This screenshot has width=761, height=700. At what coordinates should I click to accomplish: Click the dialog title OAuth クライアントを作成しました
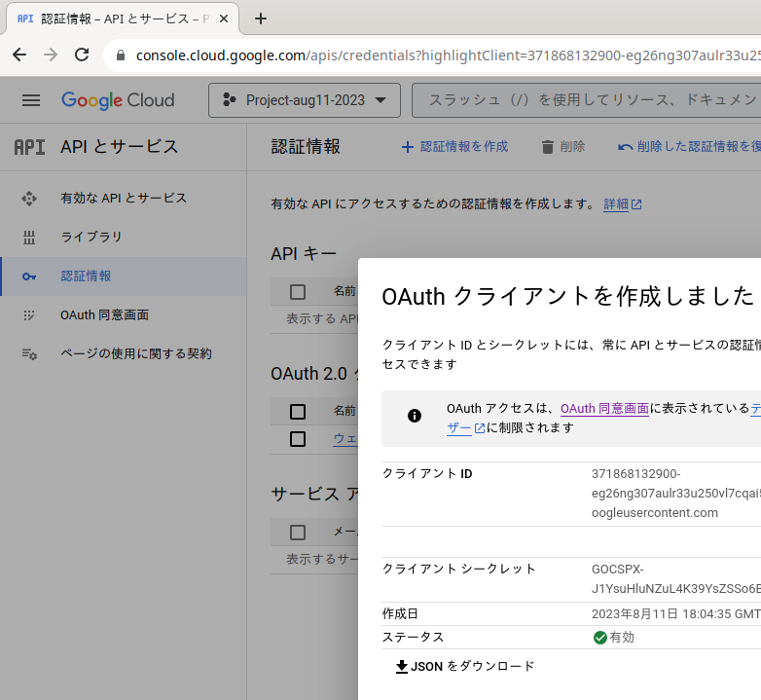(568, 297)
